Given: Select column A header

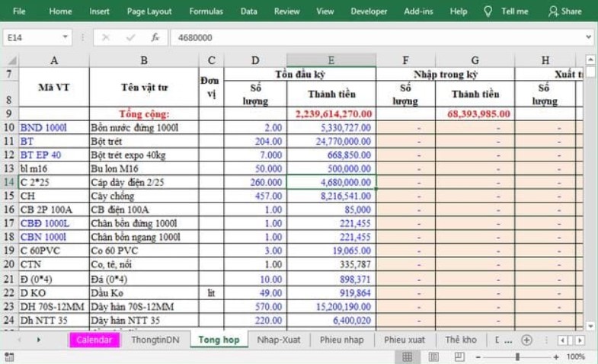Looking at the screenshot, I should point(54,60).
